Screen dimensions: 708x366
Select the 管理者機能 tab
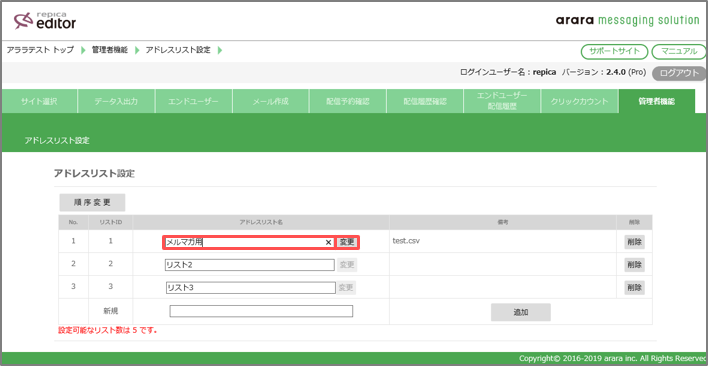coord(657,101)
